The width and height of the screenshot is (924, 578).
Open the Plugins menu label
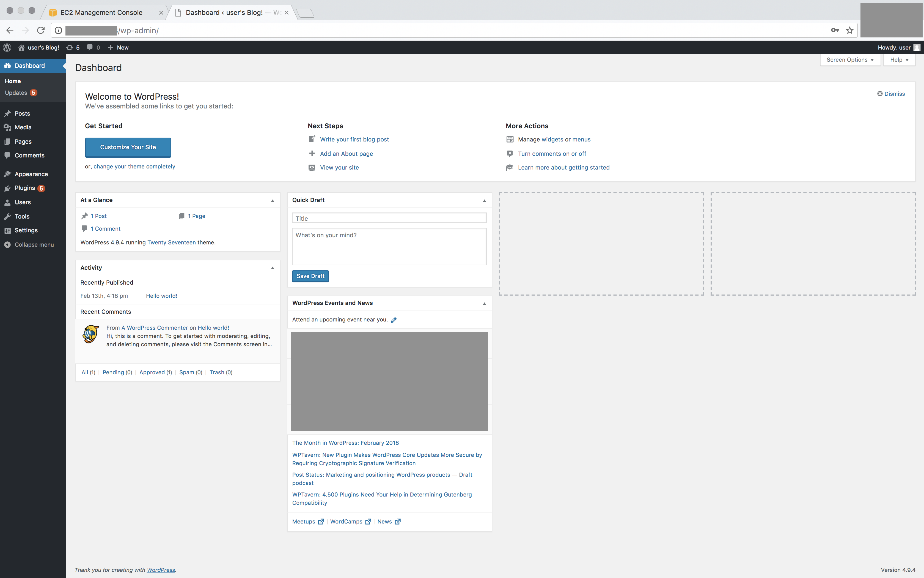tap(25, 188)
